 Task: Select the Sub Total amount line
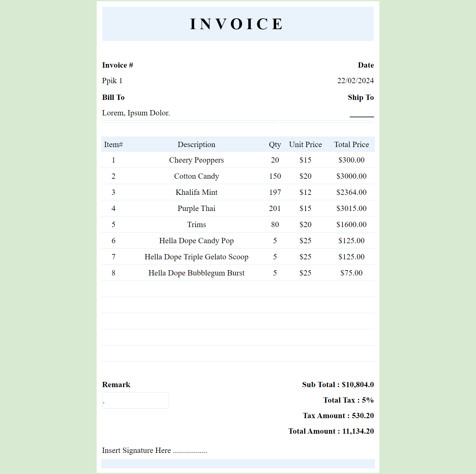[338, 385]
